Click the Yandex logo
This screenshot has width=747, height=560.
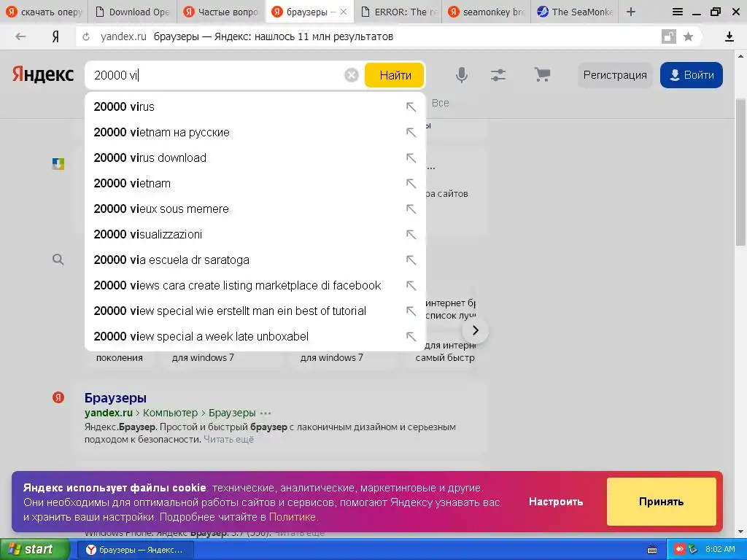click(x=43, y=75)
